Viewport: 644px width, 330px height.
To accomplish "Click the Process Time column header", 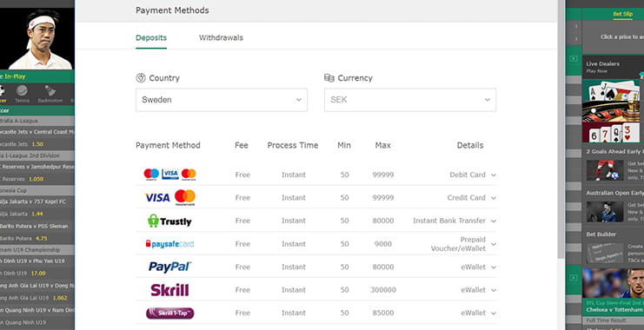I will (x=293, y=145).
